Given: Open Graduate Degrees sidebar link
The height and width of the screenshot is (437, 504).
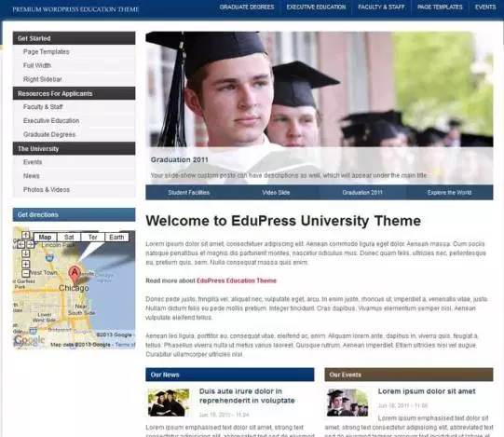Looking at the screenshot, I should [x=49, y=135].
